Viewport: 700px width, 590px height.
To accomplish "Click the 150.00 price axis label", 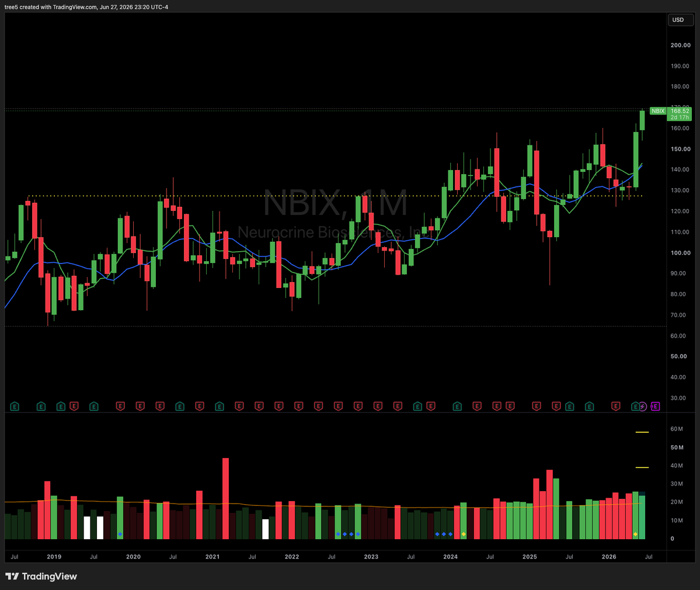I will click(x=680, y=149).
